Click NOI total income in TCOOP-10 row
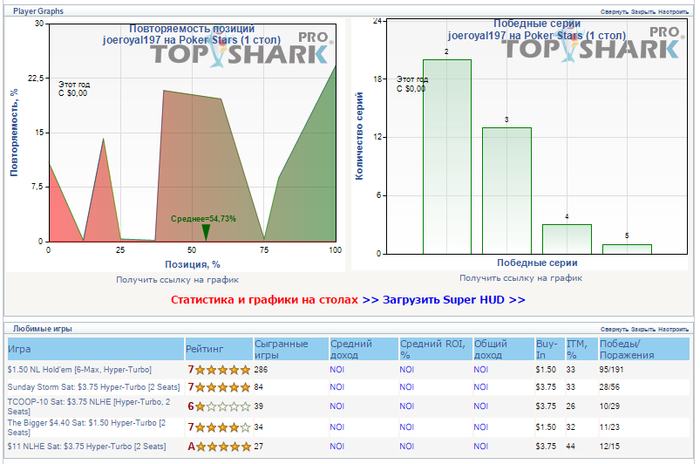 tap(481, 406)
